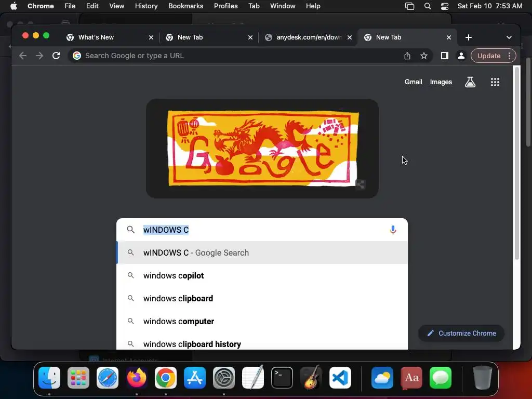Open the Edit menu
The width and height of the screenshot is (532, 399).
92,6
